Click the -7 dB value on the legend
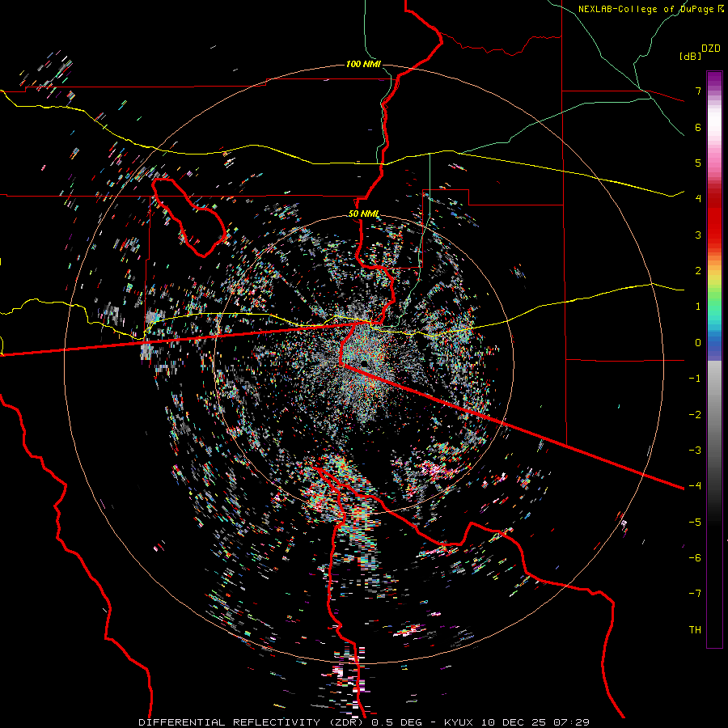Image resolution: width=728 pixels, height=728 pixels. coord(695,594)
